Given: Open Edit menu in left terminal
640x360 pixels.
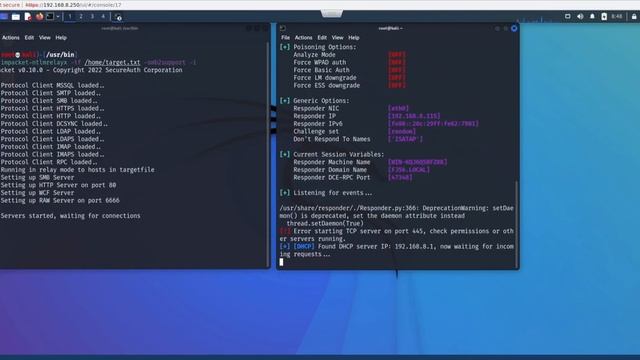Looking at the screenshot, I should point(29,38).
